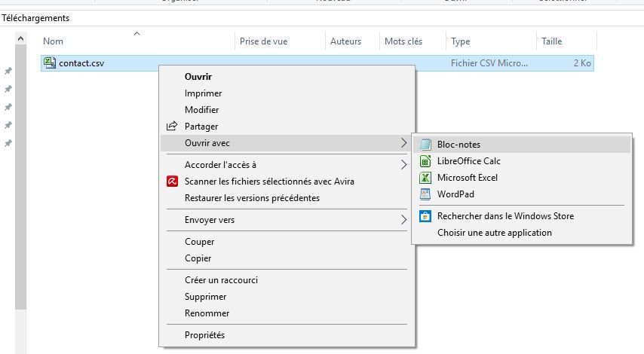Click the LibreOffice Calc icon

(x=425, y=161)
